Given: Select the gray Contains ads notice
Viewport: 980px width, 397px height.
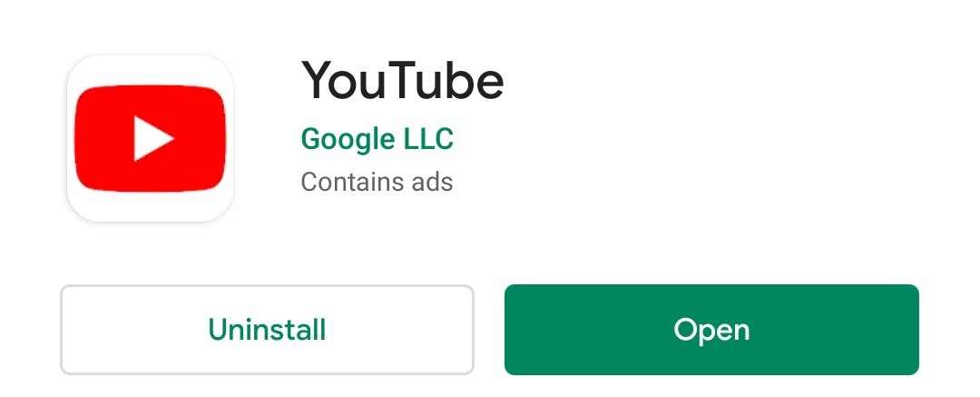Looking at the screenshot, I should pyautogui.click(x=377, y=183).
